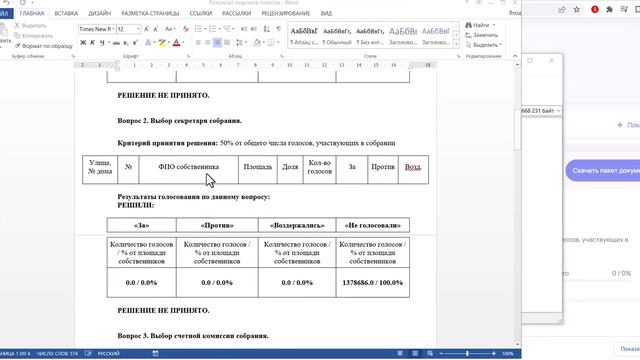The height and width of the screenshot is (360, 640).
Task: Toggle show paragraph marks (¶)
Action: [279, 29]
